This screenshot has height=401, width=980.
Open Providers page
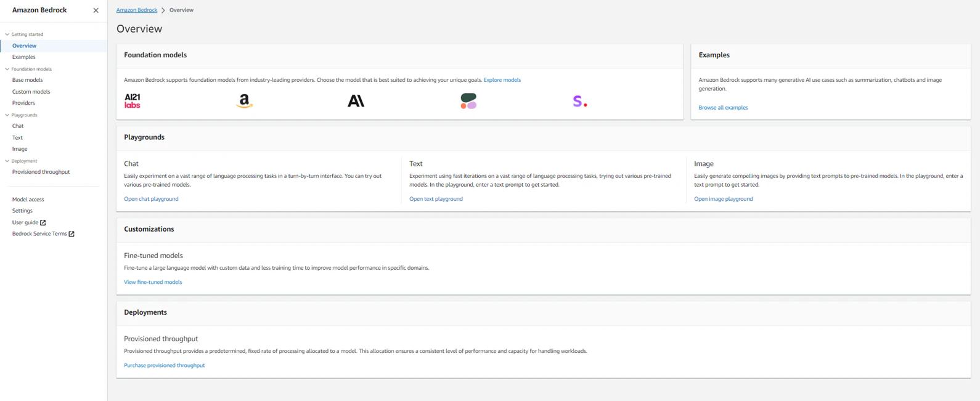click(23, 103)
